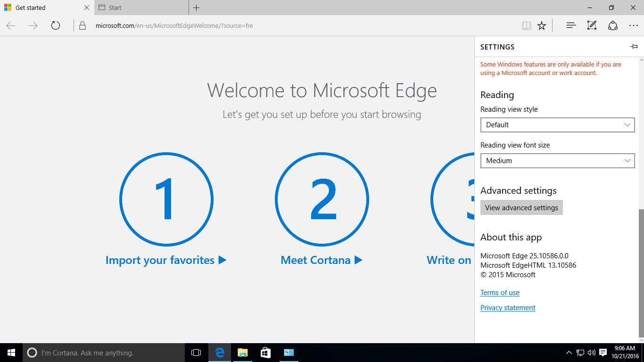
Task: Open the Privacy statement link
Action: pyautogui.click(x=508, y=308)
